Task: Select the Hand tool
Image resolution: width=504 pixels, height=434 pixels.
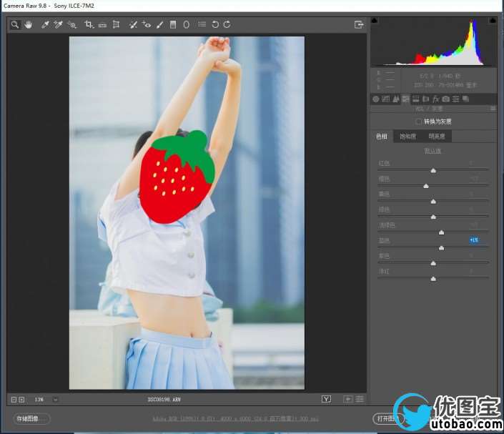Action: tap(29, 24)
